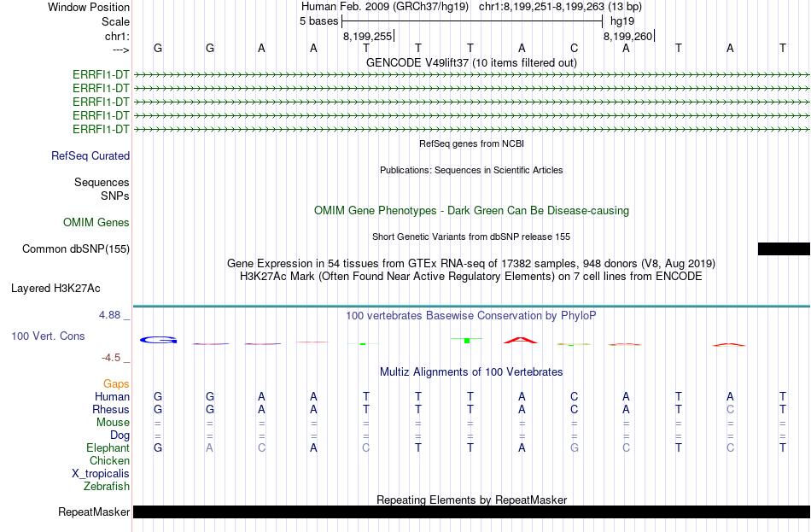Click the red A conservation logo

521,340
